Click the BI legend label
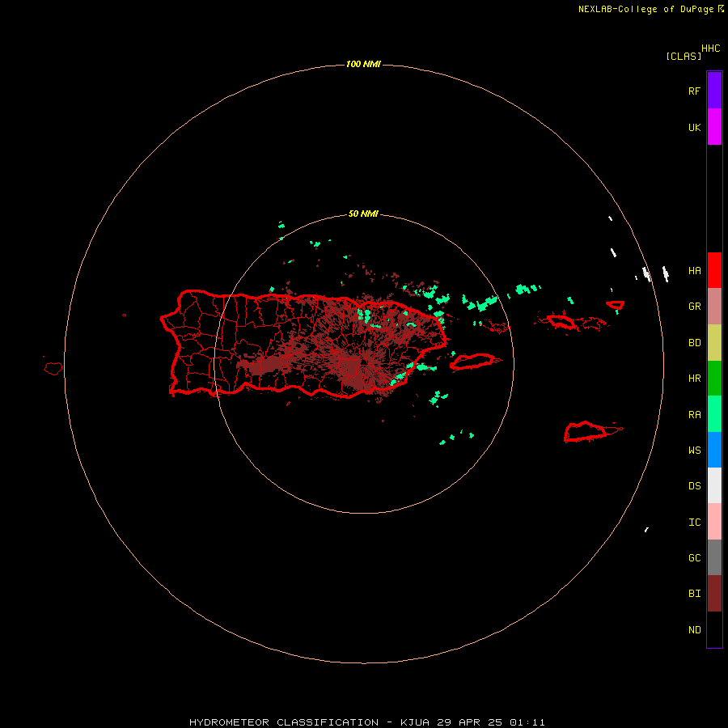728x728 pixels. (694, 594)
